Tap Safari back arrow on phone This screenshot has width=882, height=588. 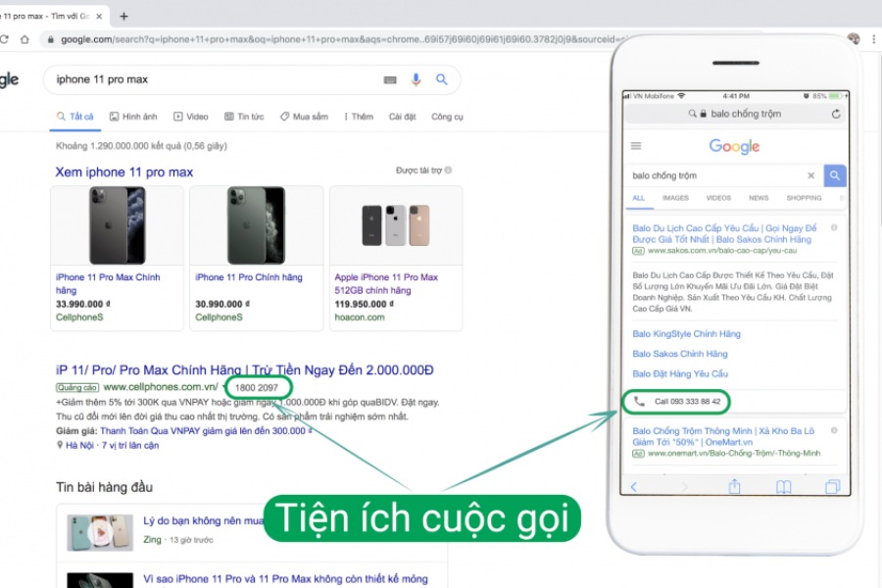point(634,487)
